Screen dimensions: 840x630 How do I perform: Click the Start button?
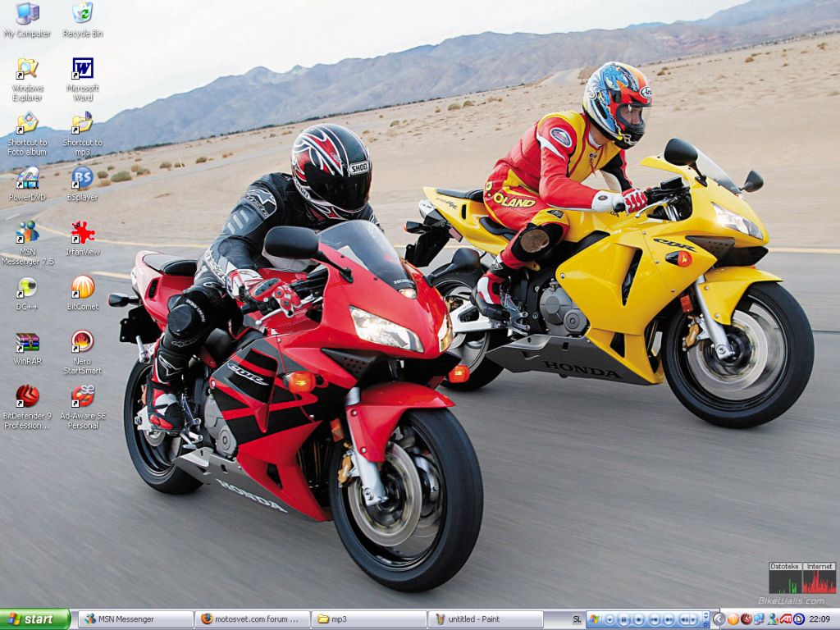point(35,619)
